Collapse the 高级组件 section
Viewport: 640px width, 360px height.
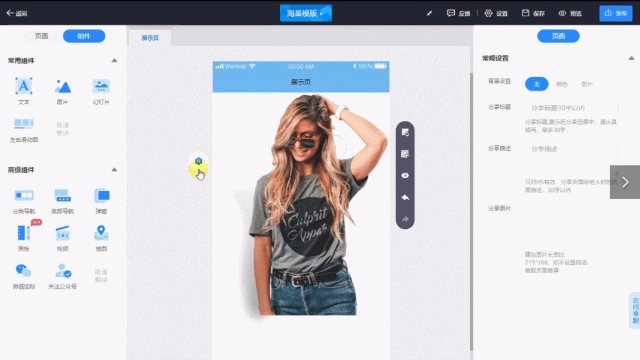114,169
